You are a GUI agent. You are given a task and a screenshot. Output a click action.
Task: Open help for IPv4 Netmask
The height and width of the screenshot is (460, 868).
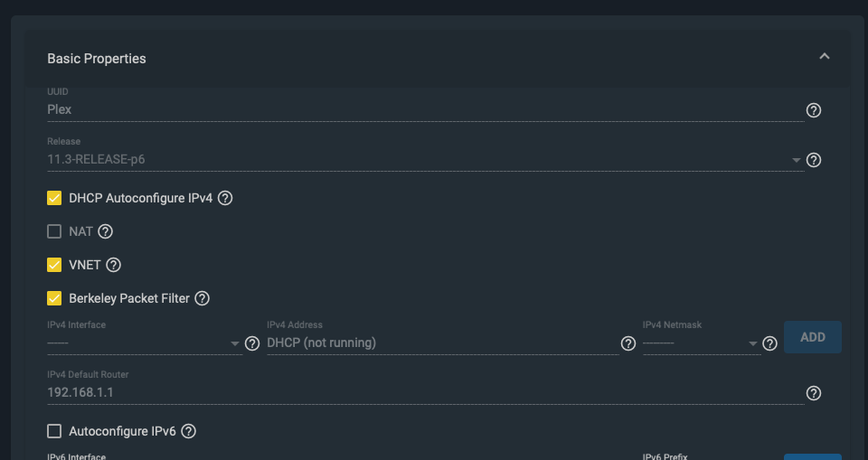coord(769,343)
